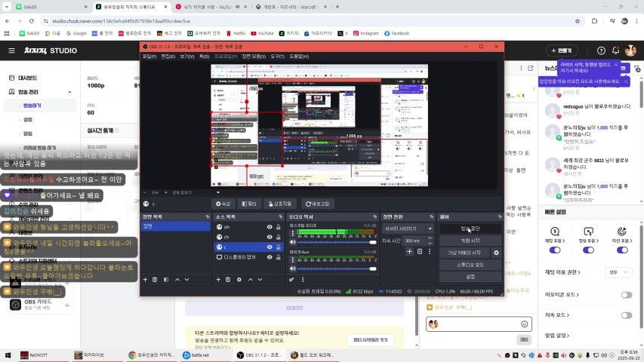Move selected source up in OBS
Image resolution: width=644 pixels, height=362 pixels.
coord(250,280)
